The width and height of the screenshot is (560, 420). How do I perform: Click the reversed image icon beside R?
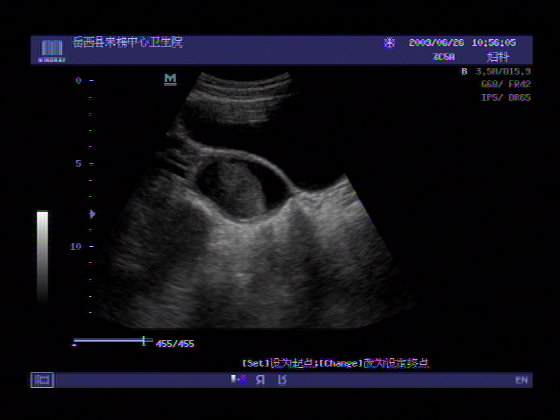tap(282, 380)
